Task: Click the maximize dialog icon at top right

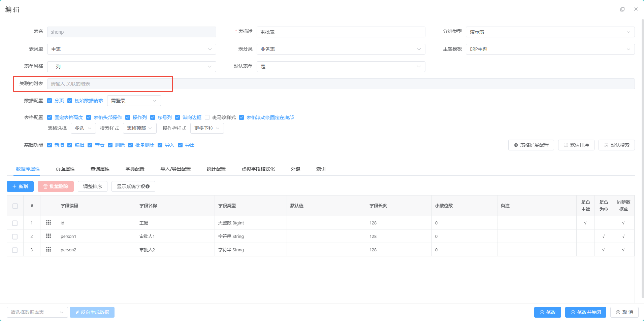Action: pos(622,9)
